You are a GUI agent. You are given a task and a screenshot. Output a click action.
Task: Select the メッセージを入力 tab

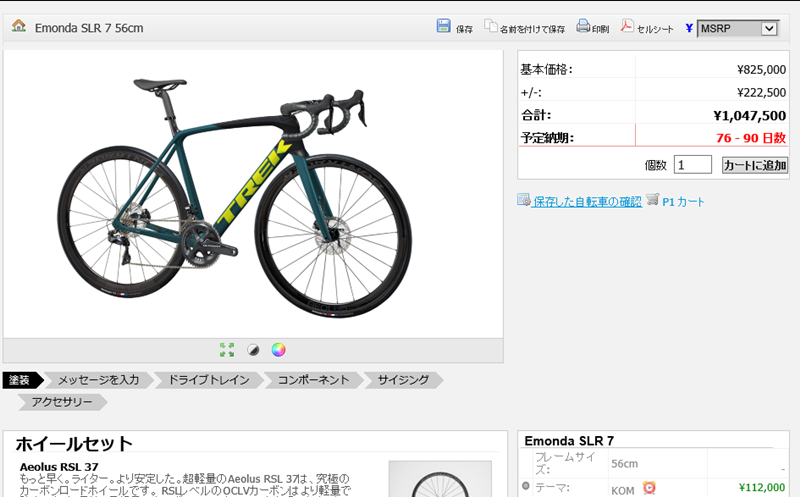[x=98, y=380]
